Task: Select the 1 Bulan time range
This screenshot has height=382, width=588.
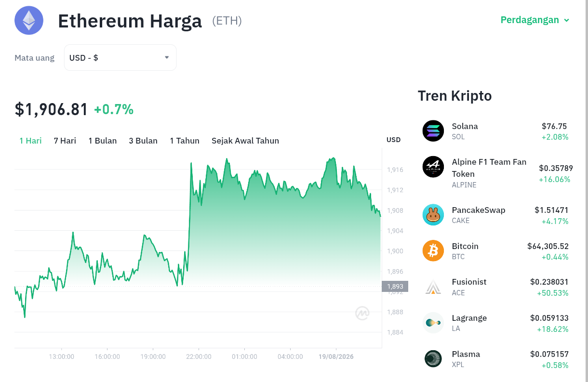Action: (x=103, y=141)
